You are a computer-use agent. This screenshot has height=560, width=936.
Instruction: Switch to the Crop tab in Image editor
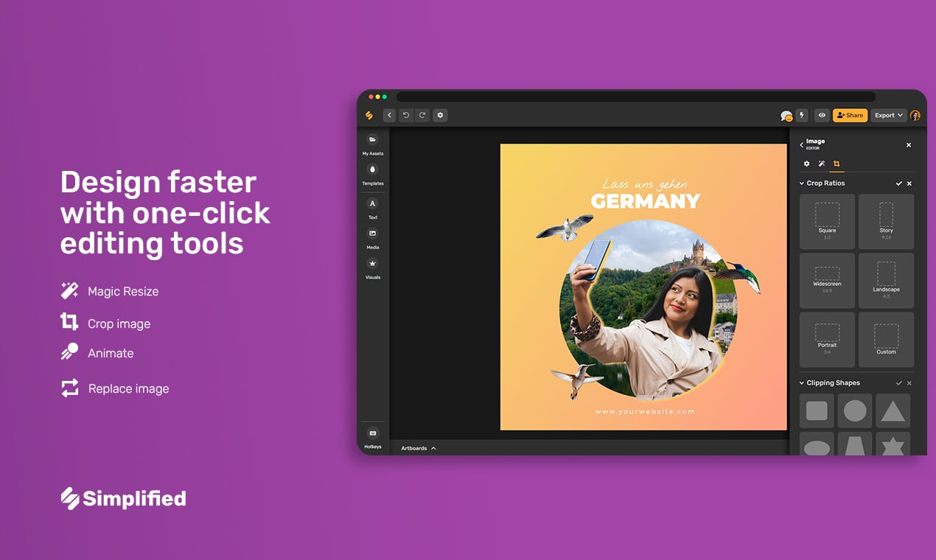(x=837, y=164)
